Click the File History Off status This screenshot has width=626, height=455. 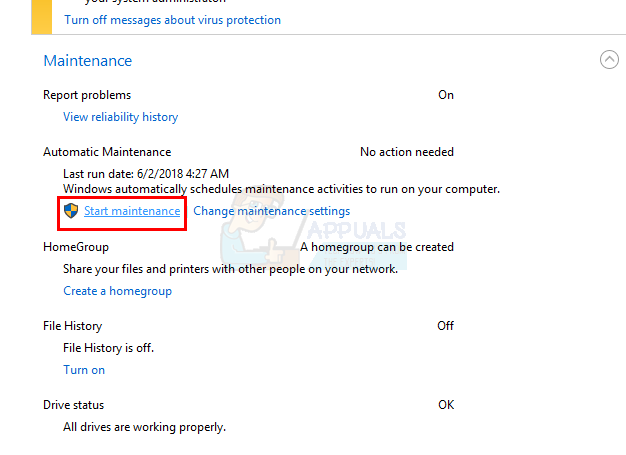tap(445, 326)
